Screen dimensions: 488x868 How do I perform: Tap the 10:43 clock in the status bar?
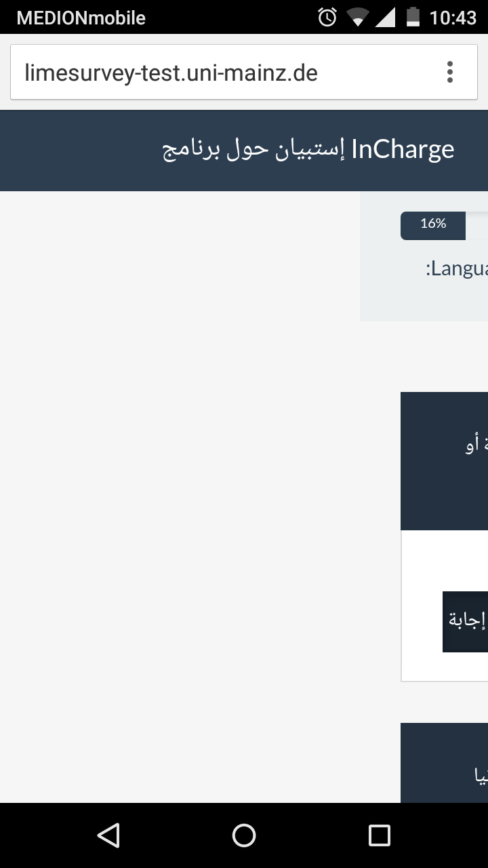click(x=453, y=18)
